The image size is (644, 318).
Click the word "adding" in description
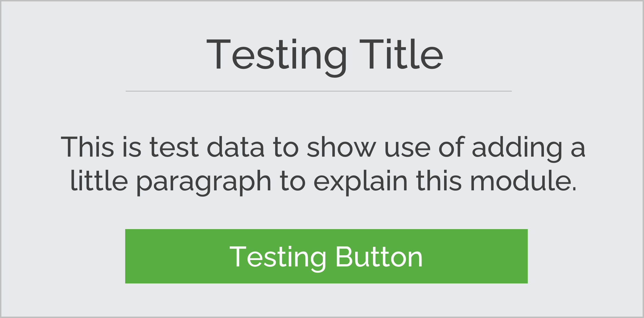517,149
